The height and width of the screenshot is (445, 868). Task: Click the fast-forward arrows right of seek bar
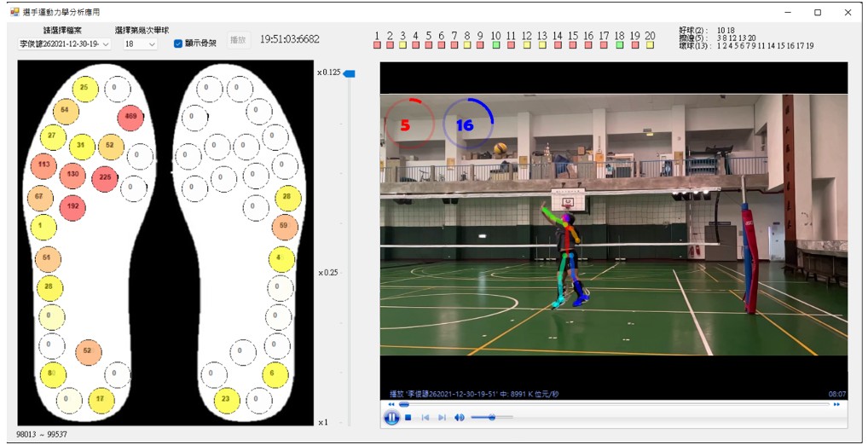tap(836, 405)
